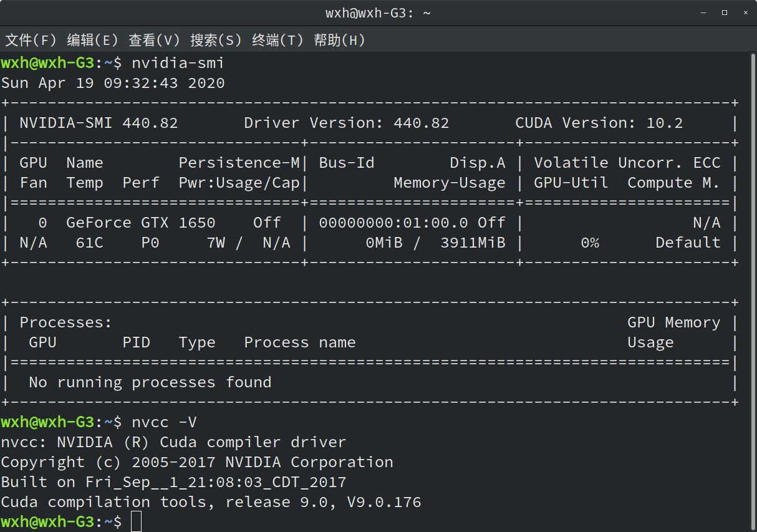This screenshot has width=757, height=532.
Task: Click the No running processes found message
Action: (150, 382)
